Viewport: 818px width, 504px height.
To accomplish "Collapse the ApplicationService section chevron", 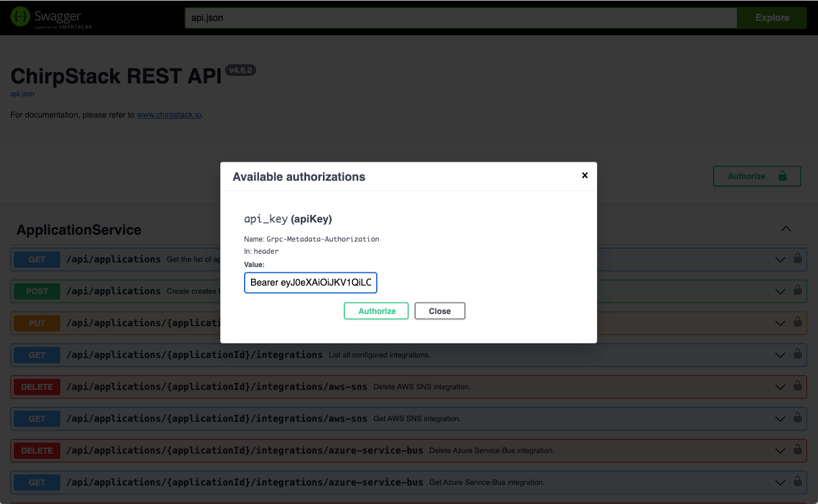I will pyautogui.click(x=786, y=229).
